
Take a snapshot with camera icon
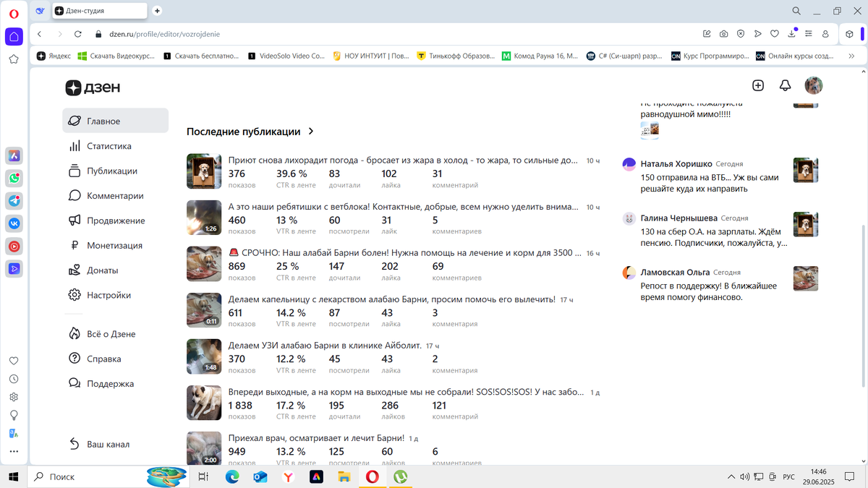point(724,34)
